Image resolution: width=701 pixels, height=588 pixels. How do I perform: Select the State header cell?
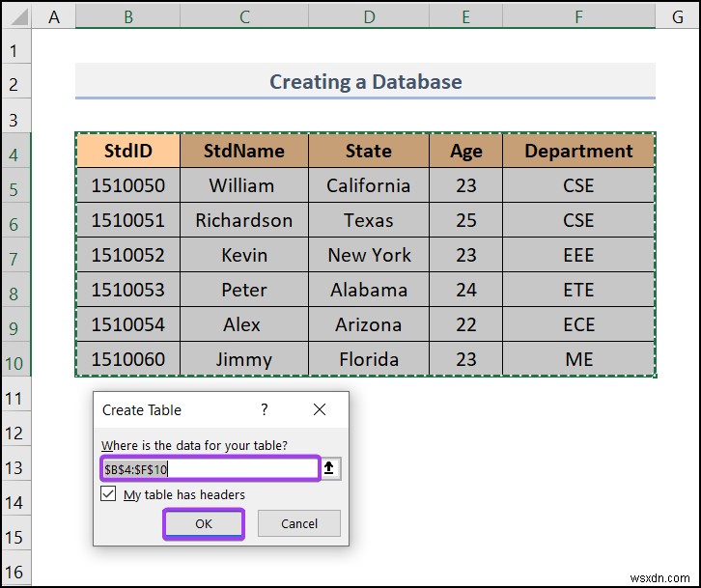[369, 151]
